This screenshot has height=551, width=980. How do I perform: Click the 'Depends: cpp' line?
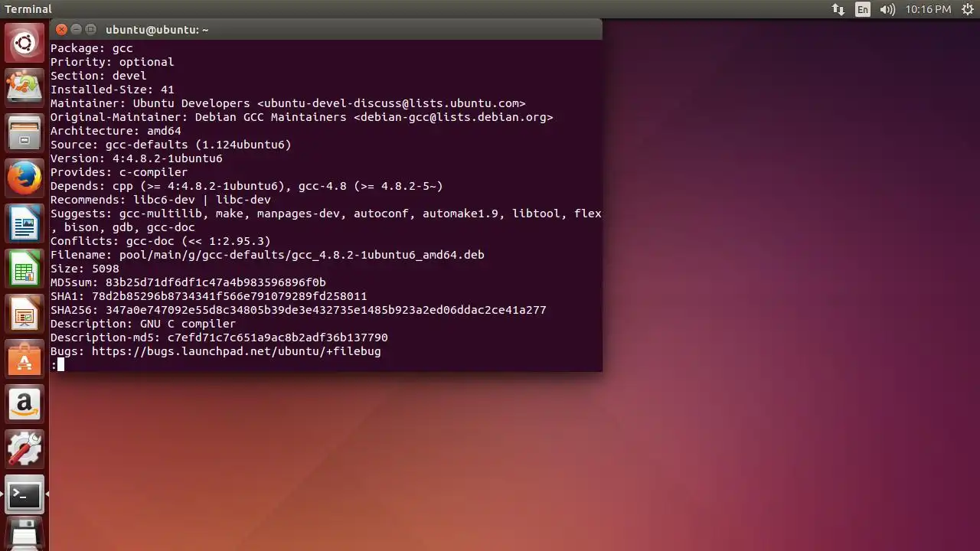pyautogui.click(x=247, y=186)
